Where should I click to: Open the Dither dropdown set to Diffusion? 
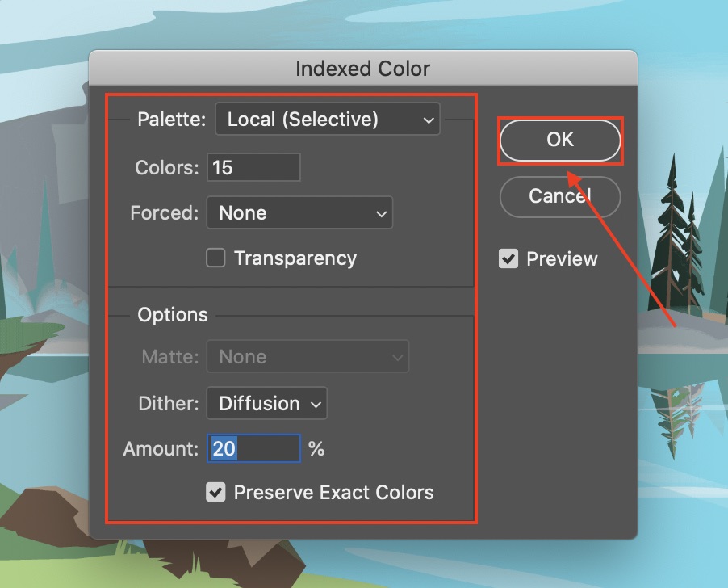(x=266, y=404)
